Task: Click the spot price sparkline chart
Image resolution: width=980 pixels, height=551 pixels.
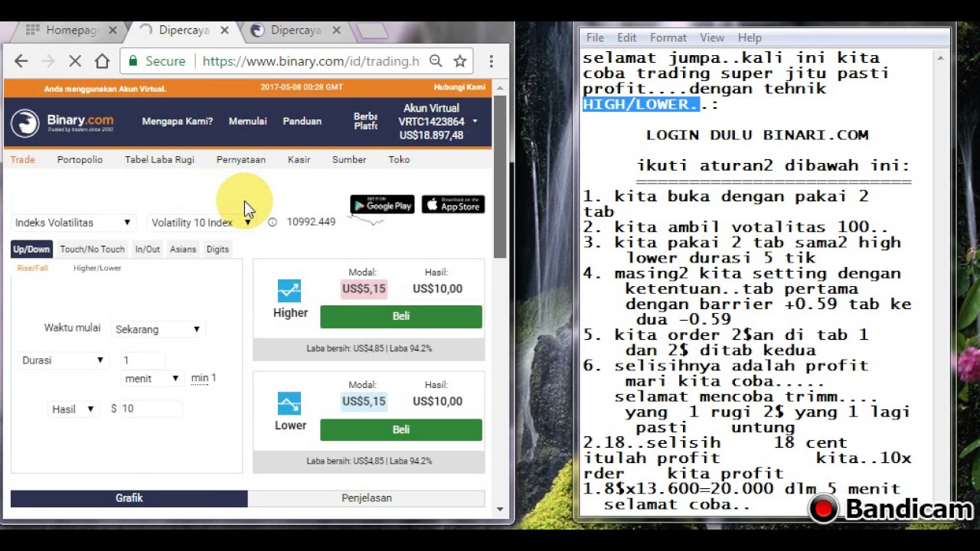Action: 366,221
